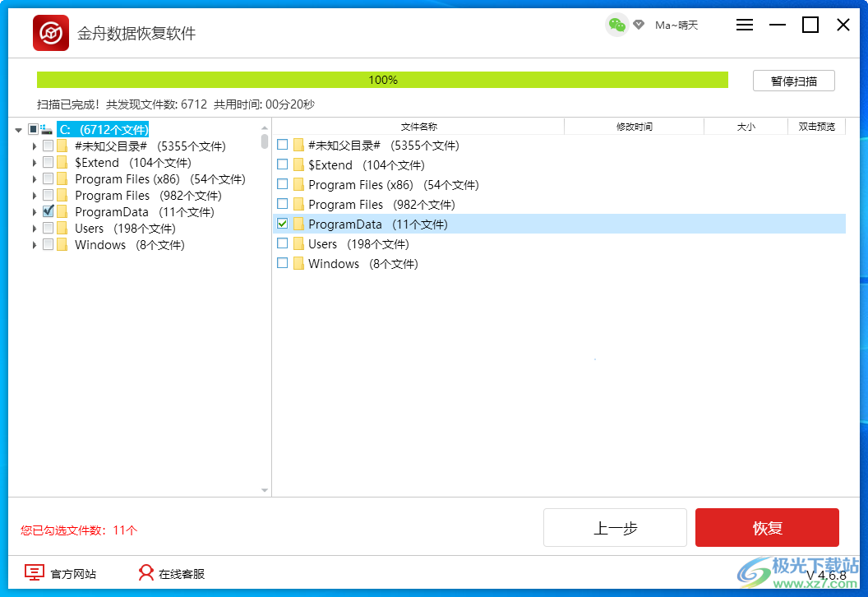This screenshot has height=597, width=868.
Task: Click the left tree scrollbar thumb
Action: tap(265, 141)
